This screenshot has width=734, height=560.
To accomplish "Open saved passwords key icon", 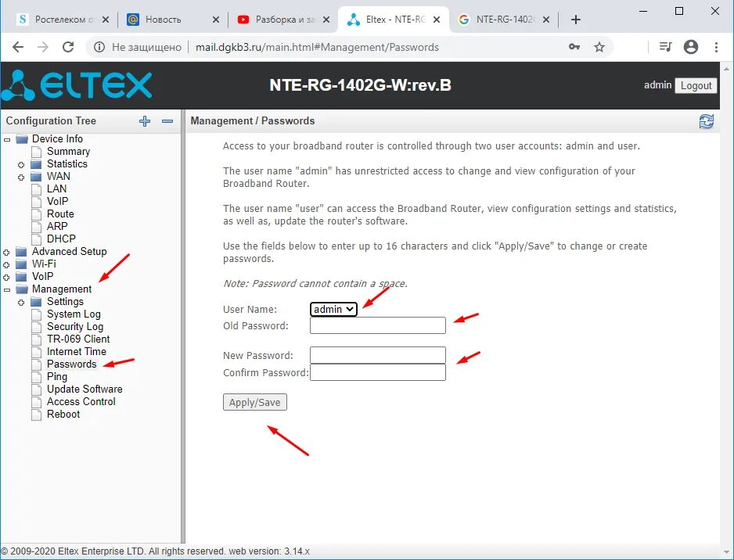I will (x=574, y=47).
